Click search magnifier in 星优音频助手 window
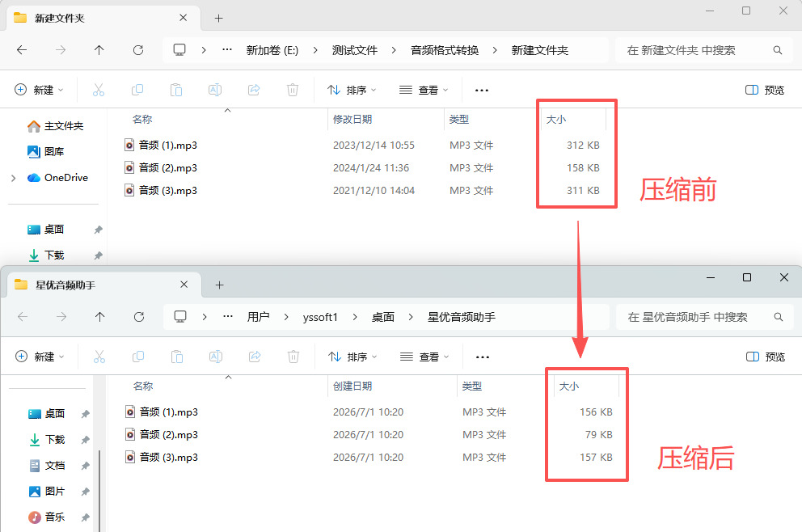 pos(779,317)
